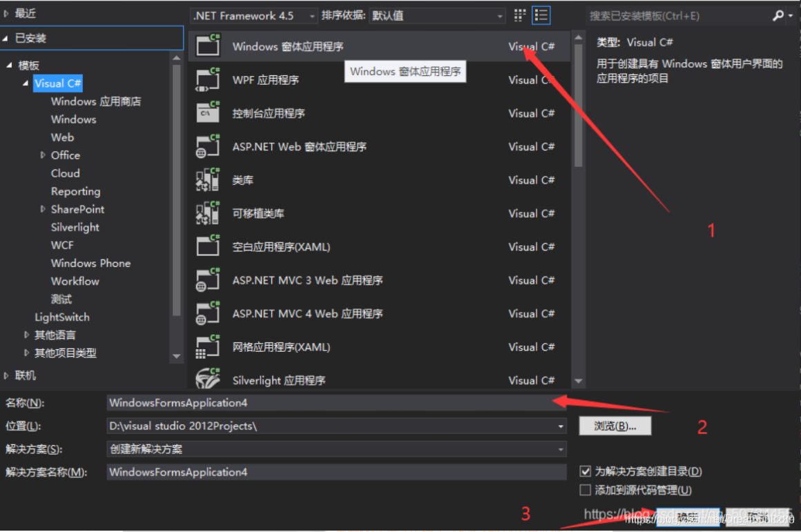
Task: Select the 网格应用程序(XAML) template icon
Action: point(208,346)
